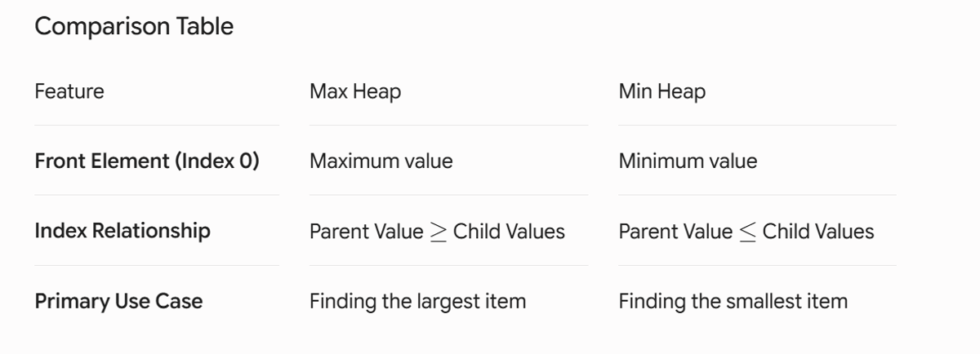The image size is (980, 354).
Task: Click the word Heap in Min Heap
Action: [683, 92]
